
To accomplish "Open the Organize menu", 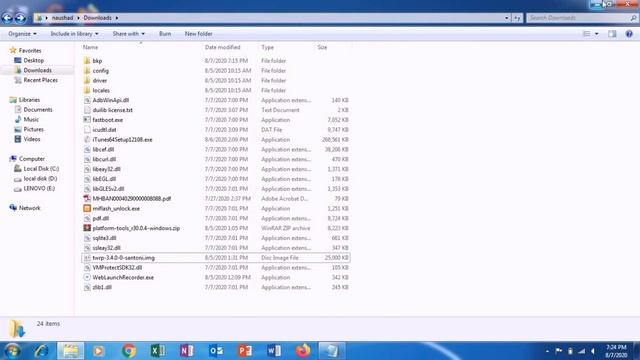I will tap(22, 34).
